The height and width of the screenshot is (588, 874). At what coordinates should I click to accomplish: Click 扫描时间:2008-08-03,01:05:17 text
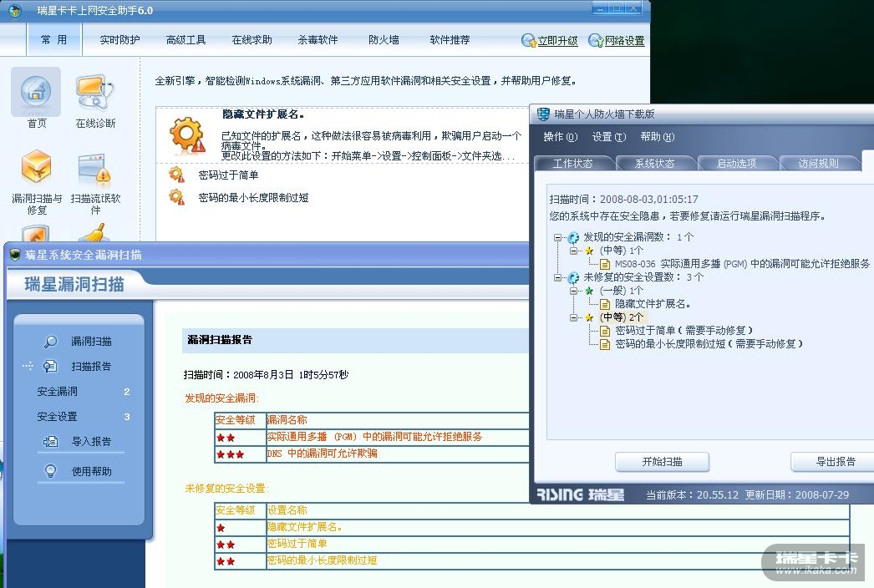623,199
